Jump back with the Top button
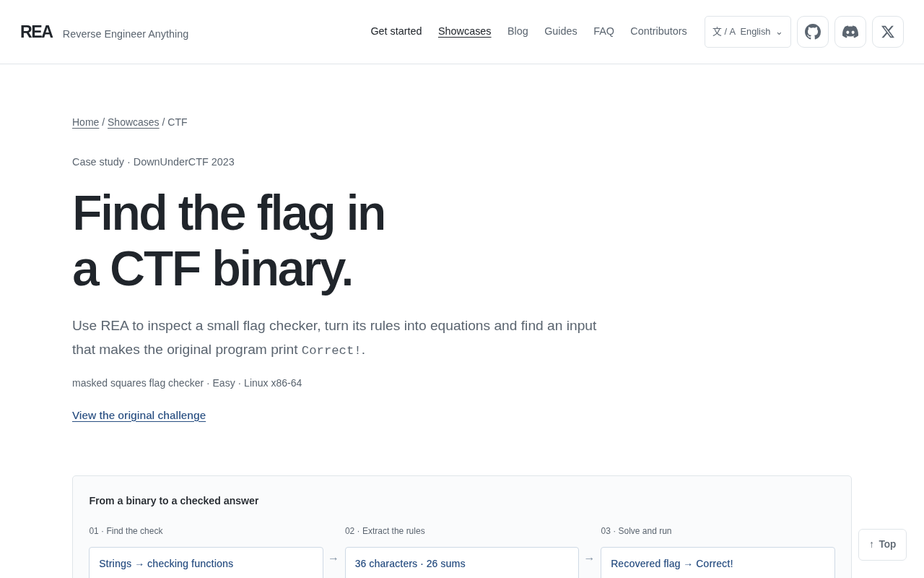Viewport: 924px width, 578px height. 882,545
